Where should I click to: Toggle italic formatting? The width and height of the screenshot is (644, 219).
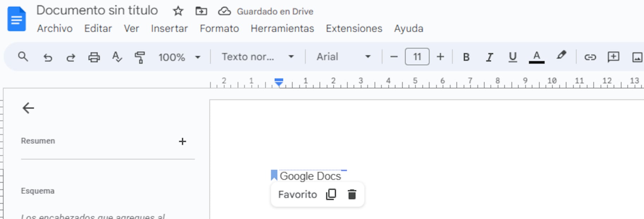(489, 57)
